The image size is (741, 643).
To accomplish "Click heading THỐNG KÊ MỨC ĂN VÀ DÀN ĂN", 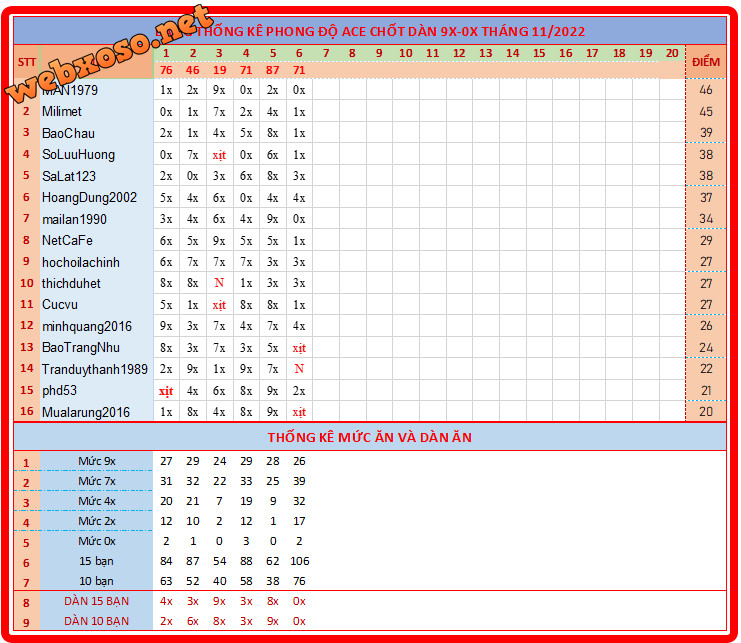I will [370, 437].
